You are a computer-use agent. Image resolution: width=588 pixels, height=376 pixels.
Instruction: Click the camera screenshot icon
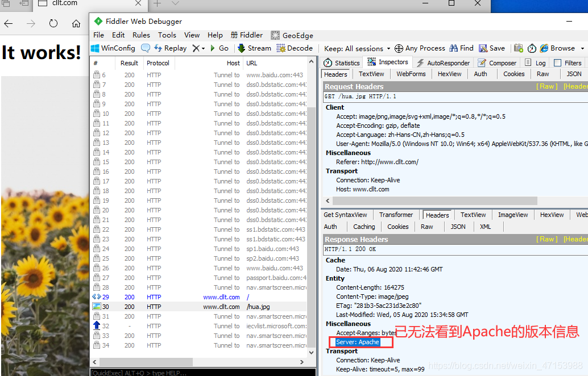coord(519,48)
